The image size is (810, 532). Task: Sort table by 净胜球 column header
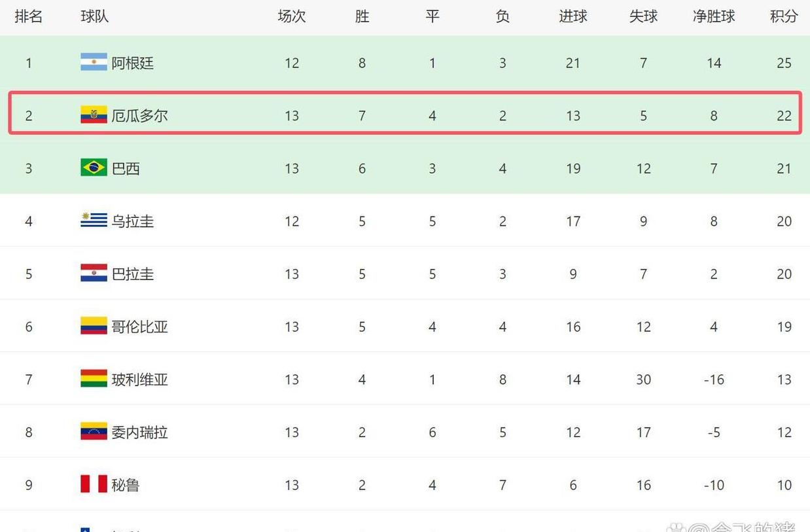tap(714, 16)
